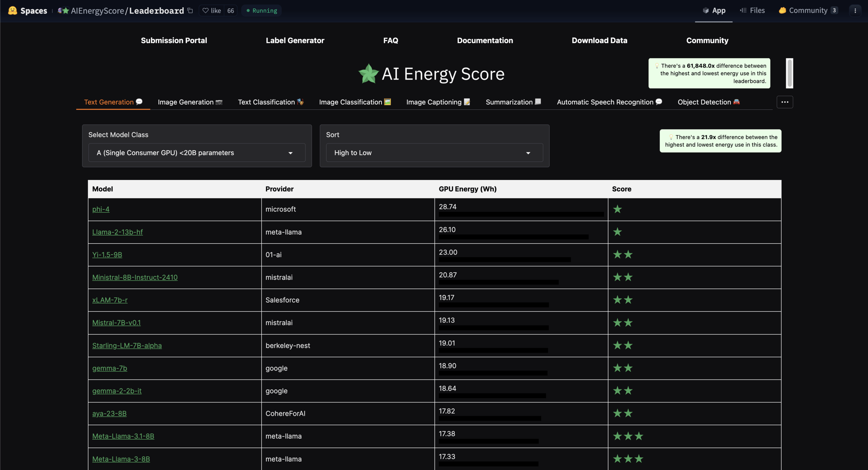Select the Summarization tab
Viewport: 868px width, 470px height.
click(x=513, y=102)
